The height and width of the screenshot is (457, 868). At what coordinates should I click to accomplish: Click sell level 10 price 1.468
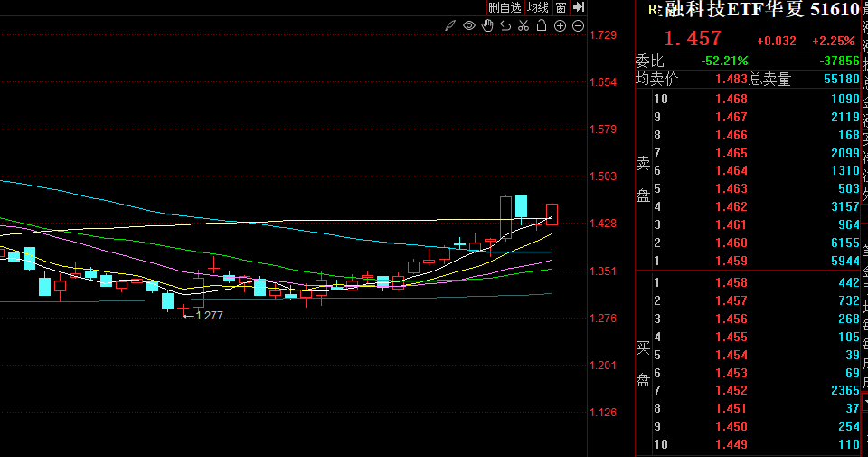(x=731, y=99)
